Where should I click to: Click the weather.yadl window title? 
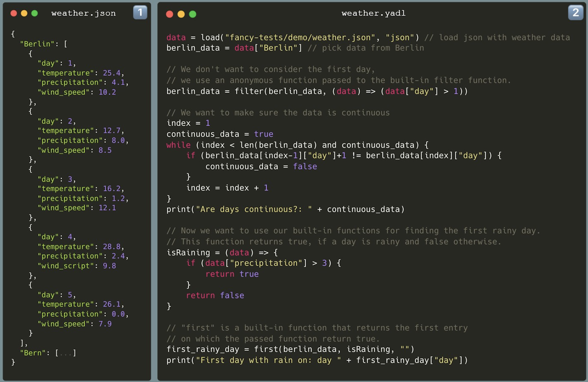[373, 13]
